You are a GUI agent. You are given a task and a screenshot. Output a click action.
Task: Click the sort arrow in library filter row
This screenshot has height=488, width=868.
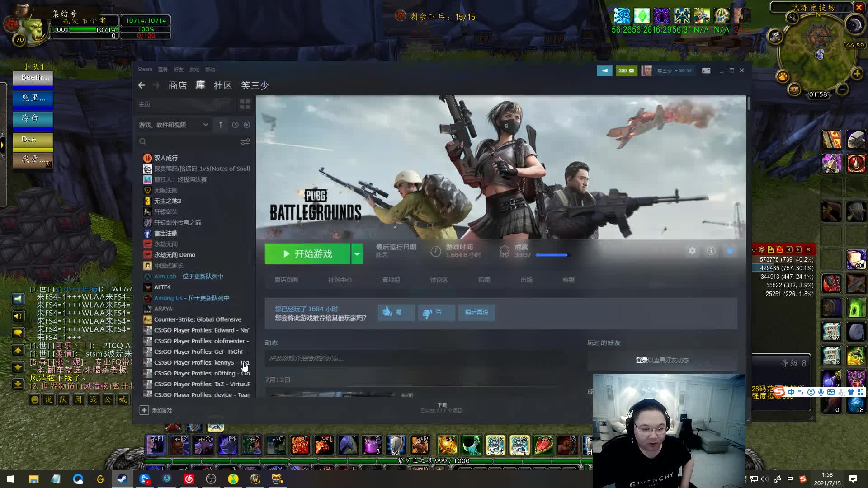(221, 125)
